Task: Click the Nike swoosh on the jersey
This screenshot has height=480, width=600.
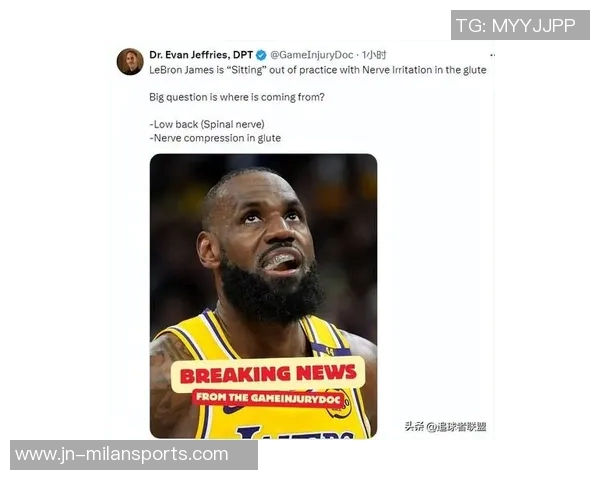Action: [234, 410]
